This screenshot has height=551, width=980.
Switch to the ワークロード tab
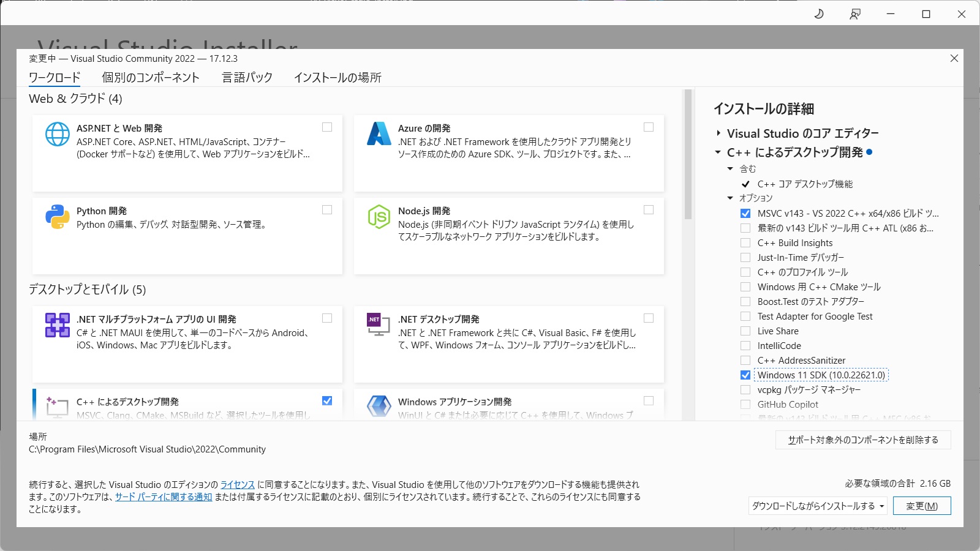(x=55, y=78)
